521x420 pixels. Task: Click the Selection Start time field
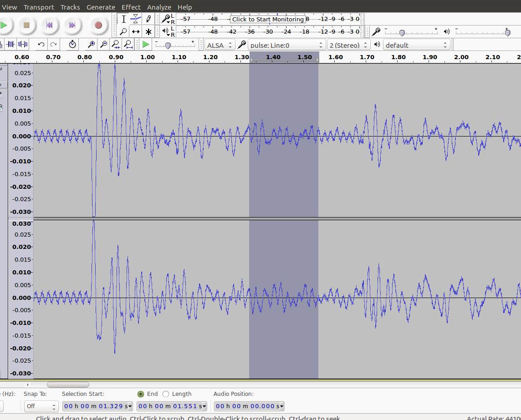click(x=97, y=406)
